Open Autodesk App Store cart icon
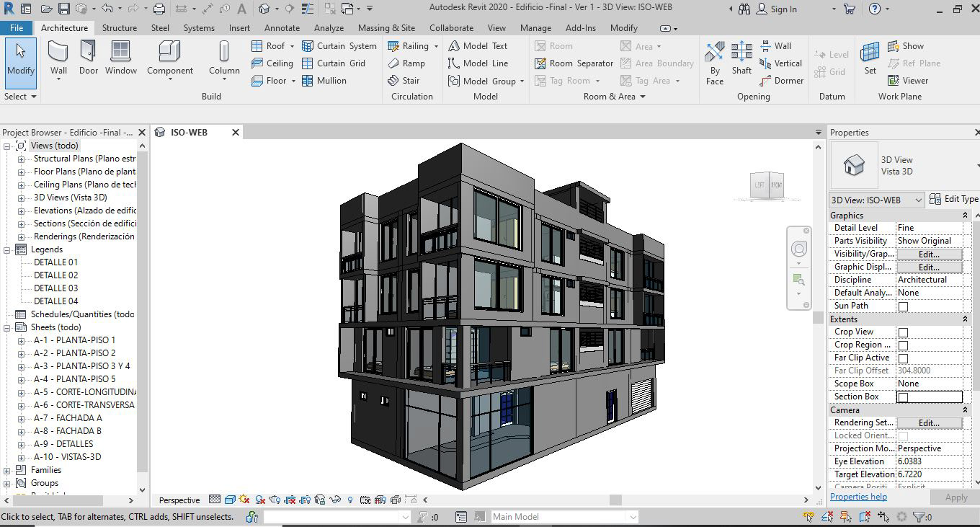Screen dimensions: 980x527 coord(850,9)
